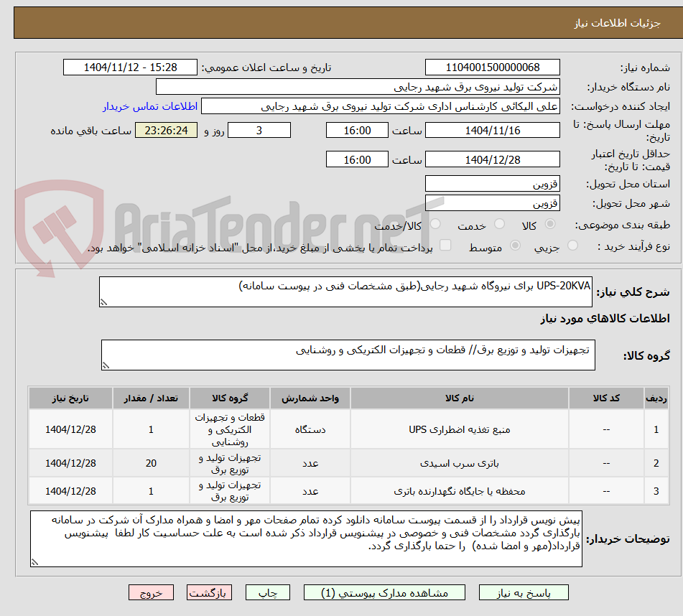This screenshot has width=683, height=616.
Task: Click the تاریخ نیاز column header
Action: coord(70,398)
